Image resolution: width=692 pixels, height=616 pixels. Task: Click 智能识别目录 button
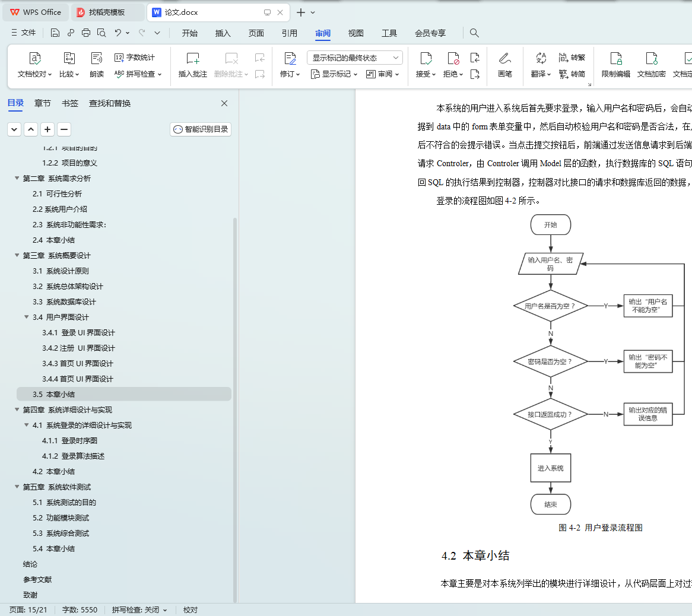point(201,129)
